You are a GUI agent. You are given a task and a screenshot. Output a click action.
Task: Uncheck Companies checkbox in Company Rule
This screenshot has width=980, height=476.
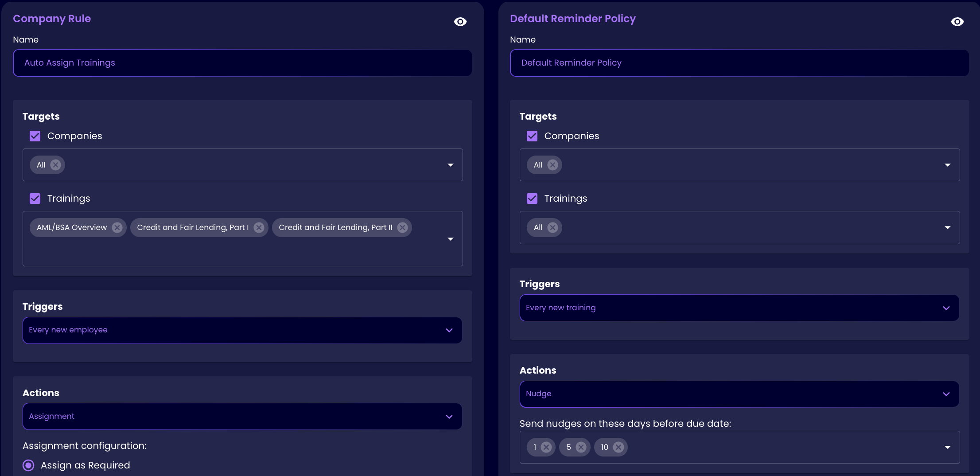35,136
